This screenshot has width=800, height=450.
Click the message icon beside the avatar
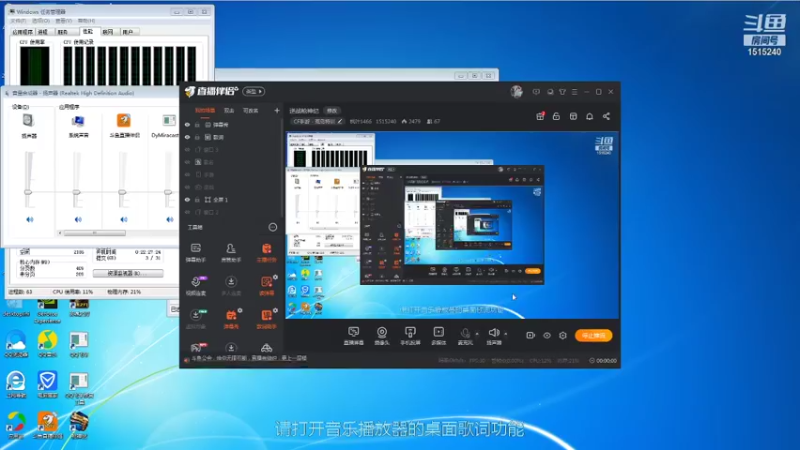pyautogui.click(x=536, y=92)
